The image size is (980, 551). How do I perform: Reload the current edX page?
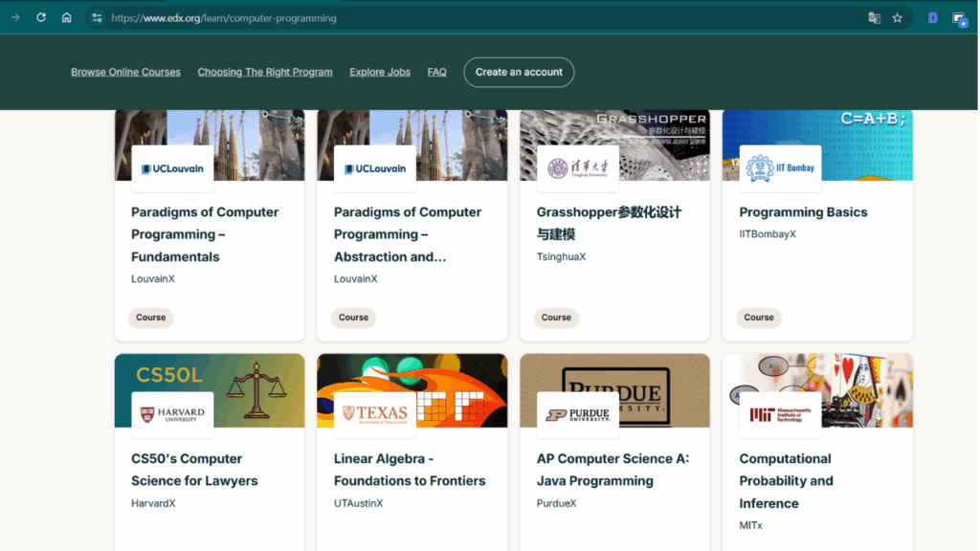[x=40, y=16]
